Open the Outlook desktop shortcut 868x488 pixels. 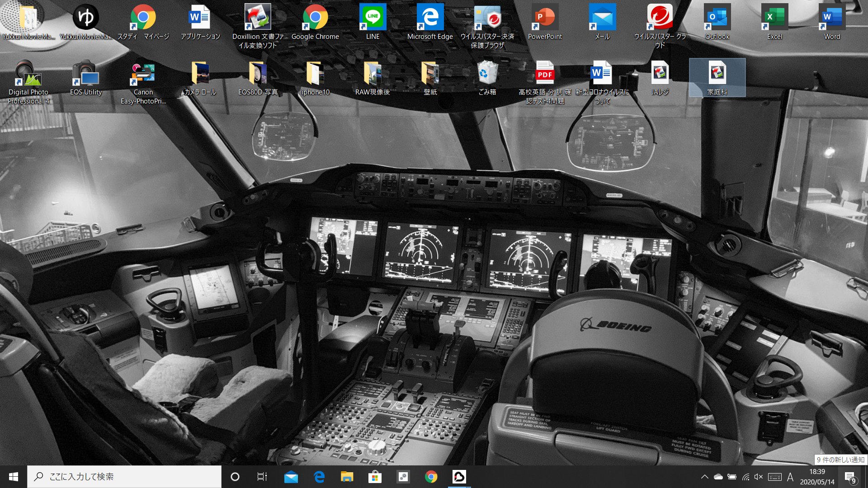tap(717, 22)
